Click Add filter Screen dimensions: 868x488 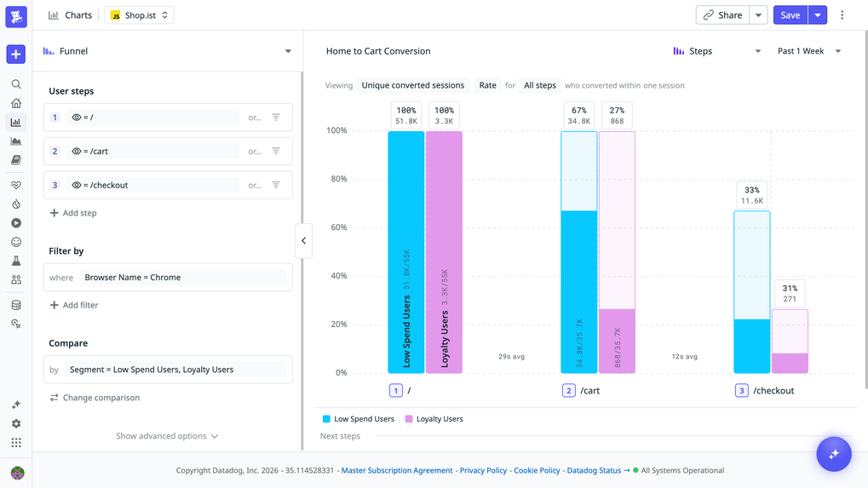point(73,305)
